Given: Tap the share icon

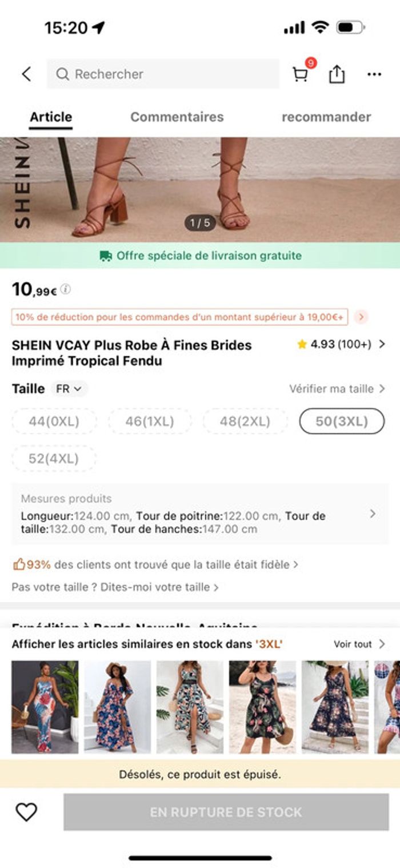Looking at the screenshot, I should [x=337, y=74].
